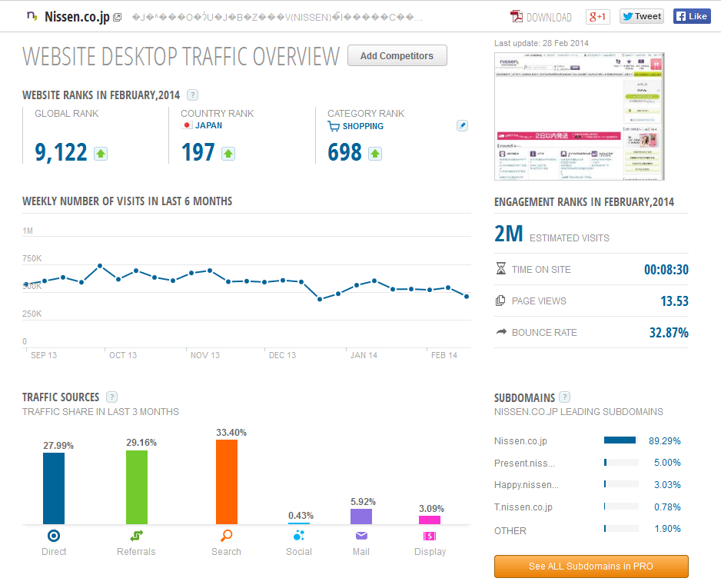Click the Twitter Tweet button
Image resolution: width=721 pixels, height=588 pixels.
click(x=642, y=16)
